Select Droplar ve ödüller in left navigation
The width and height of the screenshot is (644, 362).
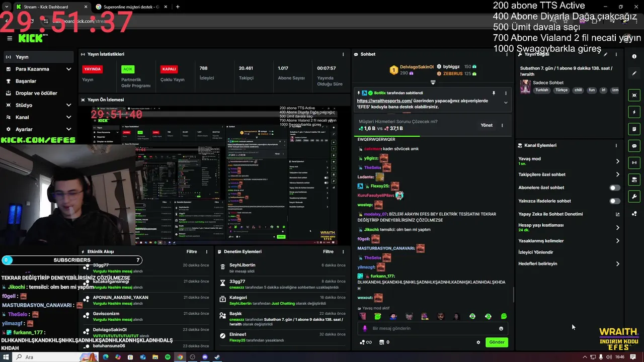point(39,93)
